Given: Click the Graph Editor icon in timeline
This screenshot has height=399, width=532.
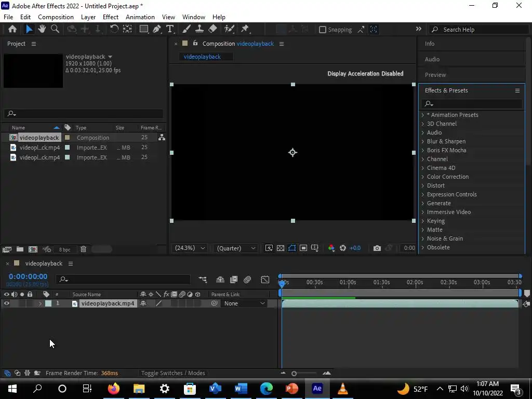Looking at the screenshot, I should tap(265, 280).
